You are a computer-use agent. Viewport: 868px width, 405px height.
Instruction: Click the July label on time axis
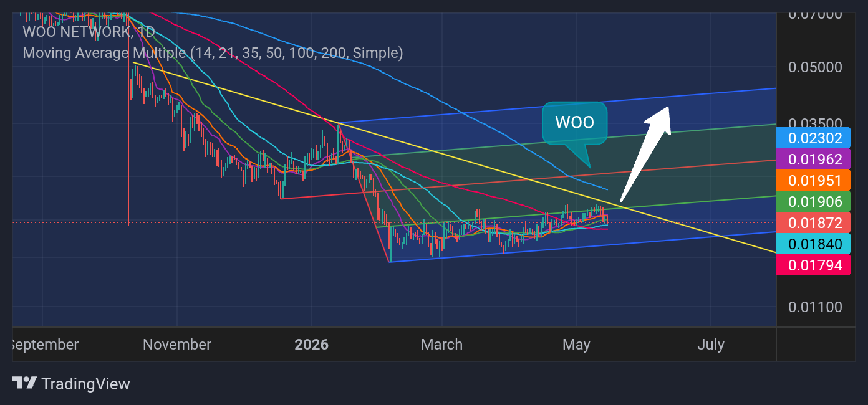(711, 345)
